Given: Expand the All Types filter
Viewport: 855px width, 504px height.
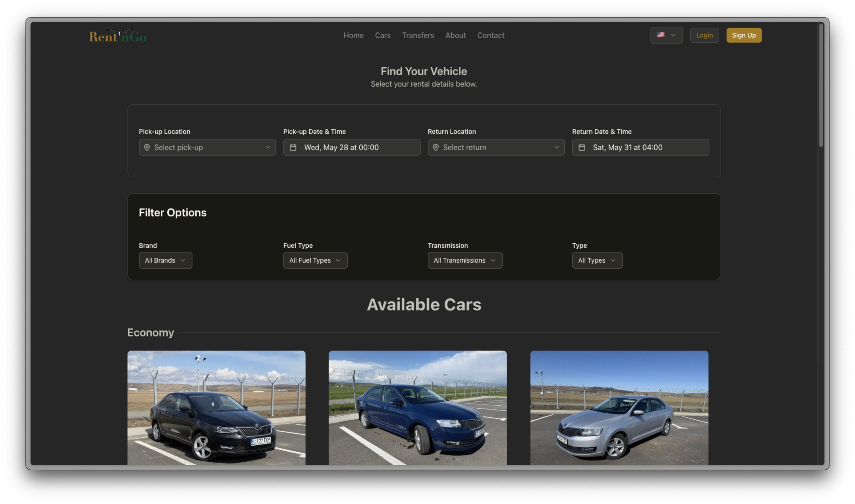Looking at the screenshot, I should (597, 261).
